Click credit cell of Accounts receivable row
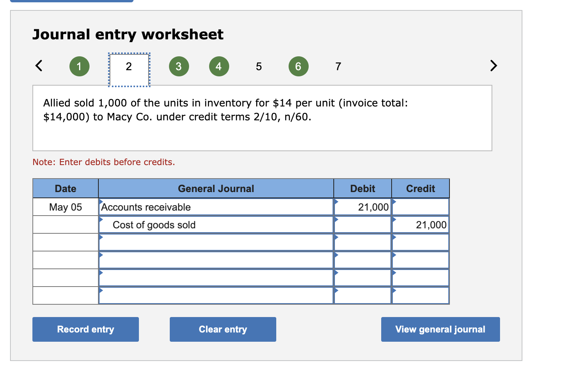 [421, 207]
